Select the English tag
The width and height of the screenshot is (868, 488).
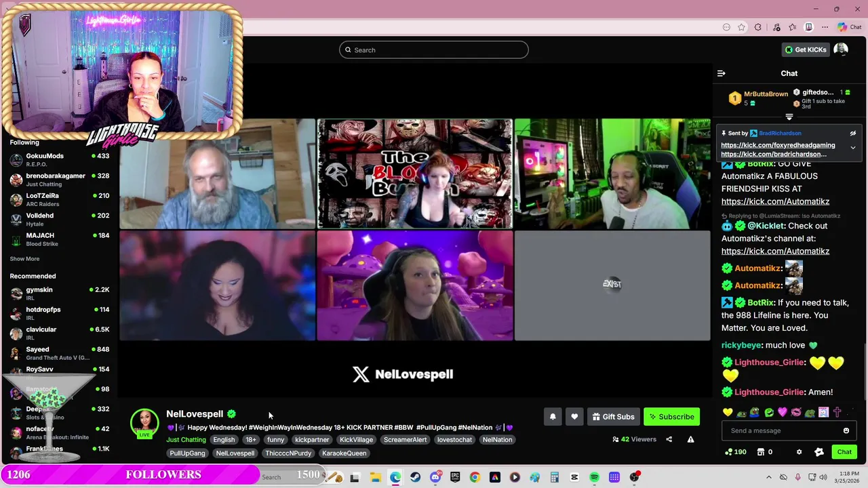coord(224,440)
